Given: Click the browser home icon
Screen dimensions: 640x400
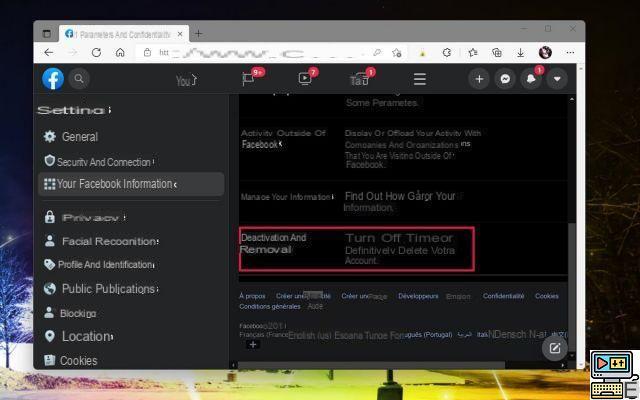Looking at the screenshot, I should click(x=120, y=52).
